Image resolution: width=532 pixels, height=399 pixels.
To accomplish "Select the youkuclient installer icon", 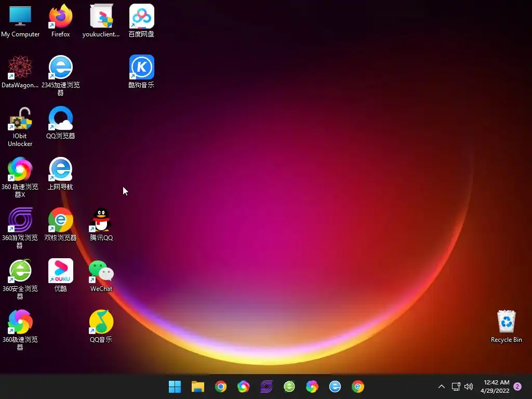I will pos(101,21).
